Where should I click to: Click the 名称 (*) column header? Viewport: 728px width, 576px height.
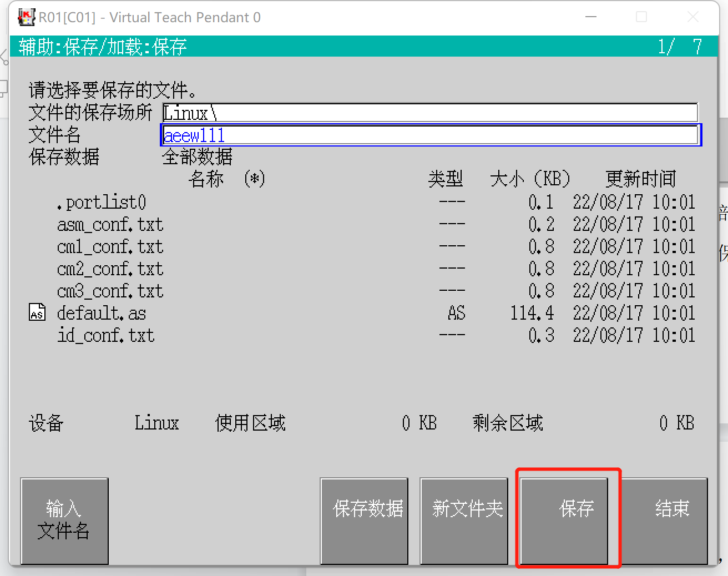(226, 179)
